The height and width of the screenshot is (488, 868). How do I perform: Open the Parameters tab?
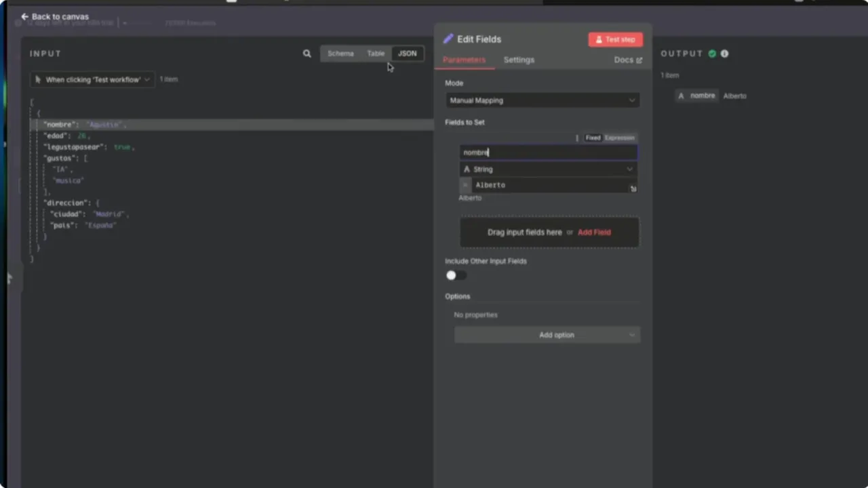464,60
